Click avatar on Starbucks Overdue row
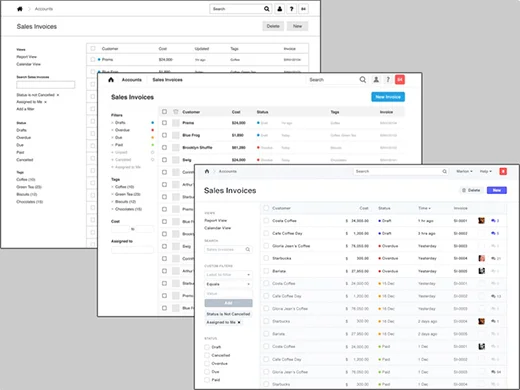 coord(481,258)
